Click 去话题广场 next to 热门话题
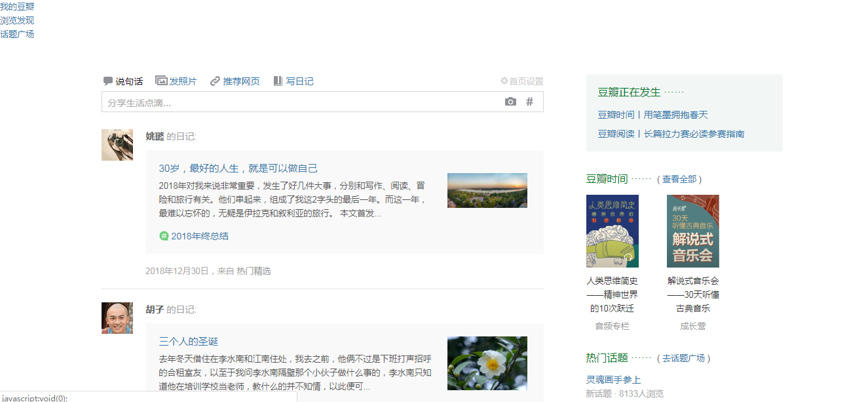 coord(684,358)
